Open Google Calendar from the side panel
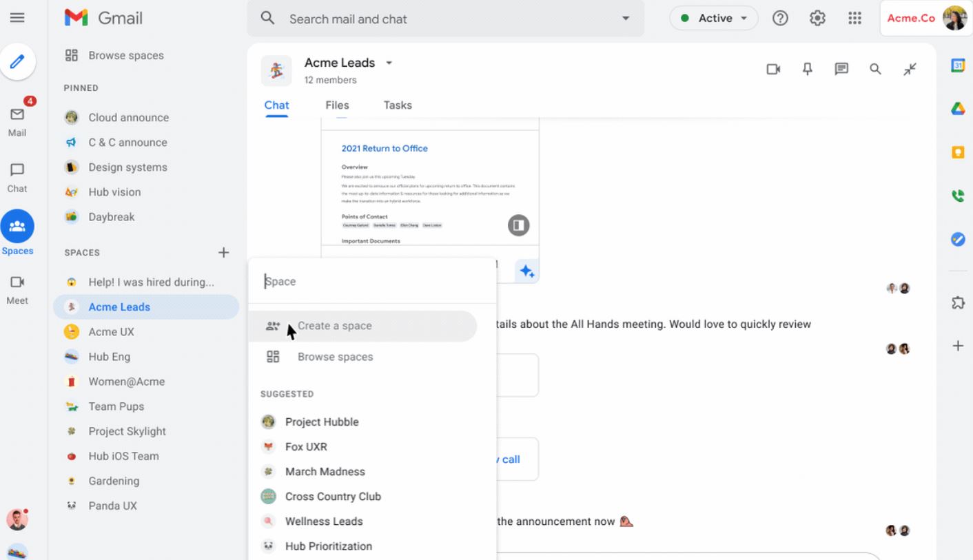This screenshot has width=973, height=560. pyautogui.click(x=958, y=65)
